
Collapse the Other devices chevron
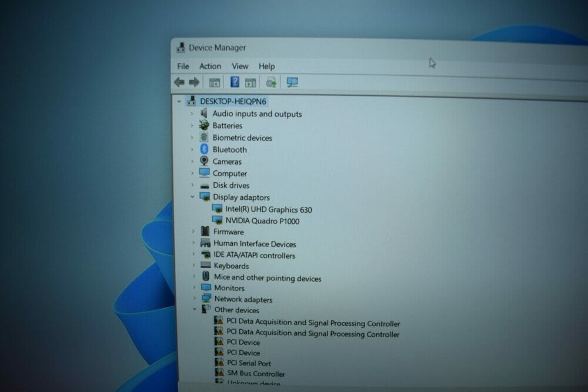[194, 309]
